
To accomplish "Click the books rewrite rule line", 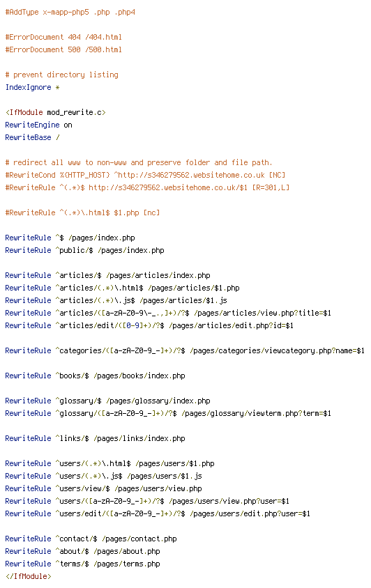I will [95, 376].
